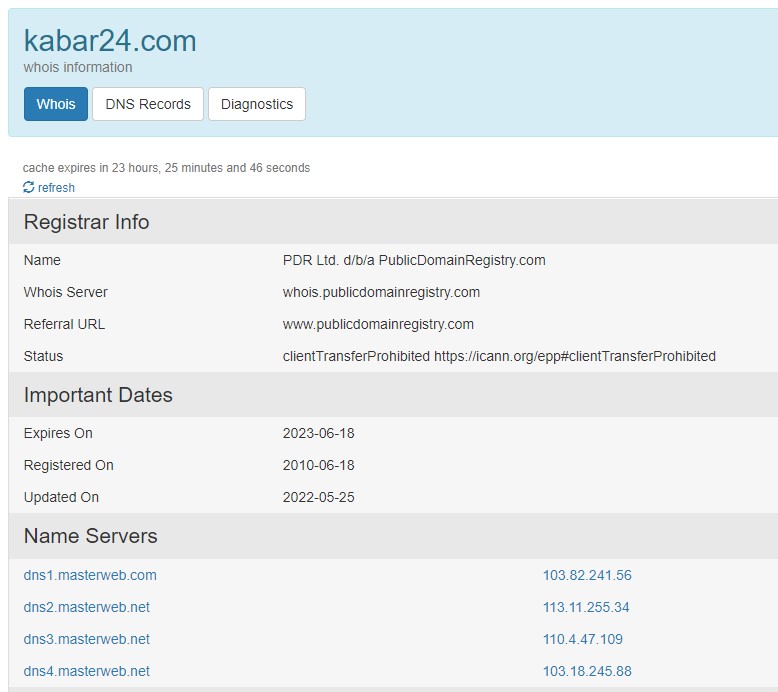This screenshot has width=778, height=692.
Task: Switch to the Whois tab
Action: [56, 104]
